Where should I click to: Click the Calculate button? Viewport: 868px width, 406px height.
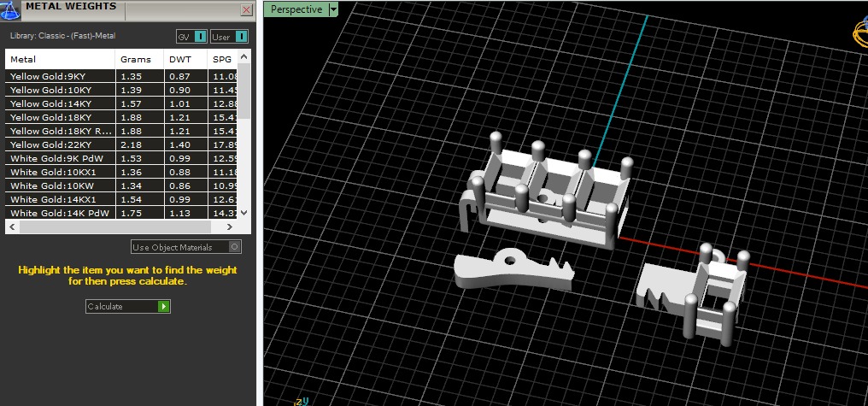tap(128, 306)
